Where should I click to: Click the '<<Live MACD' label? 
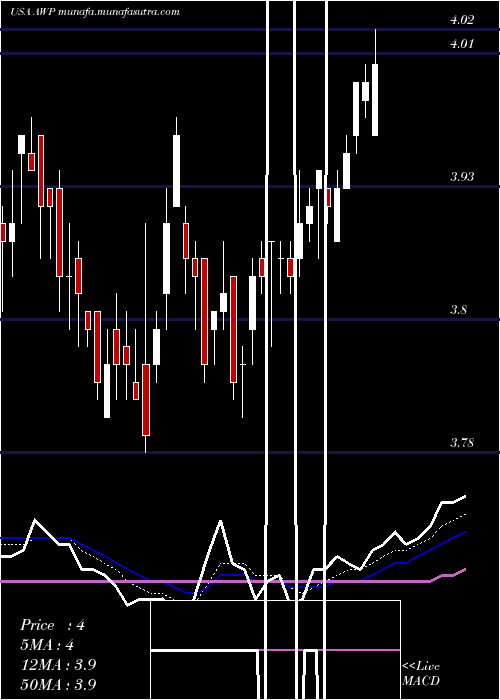pos(421,674)
